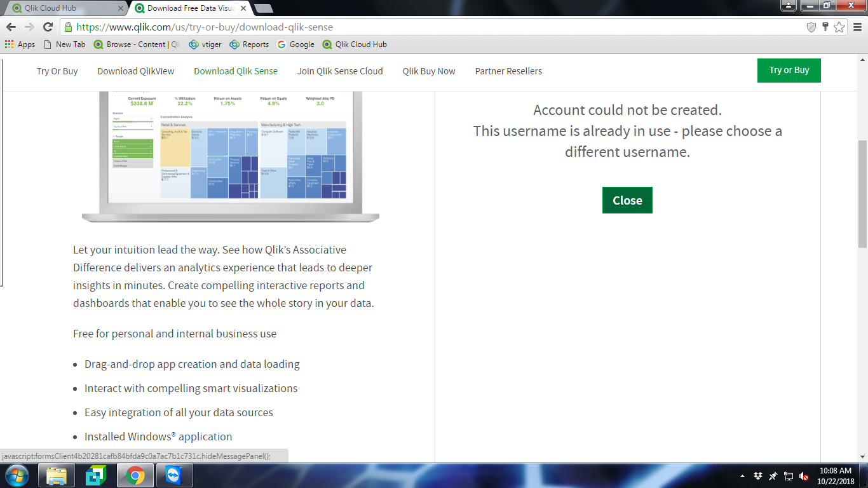Click 'Drag-and-drop app creation and data loading' bullet
The image size is (868, 488).
click(x=192, y=364)
